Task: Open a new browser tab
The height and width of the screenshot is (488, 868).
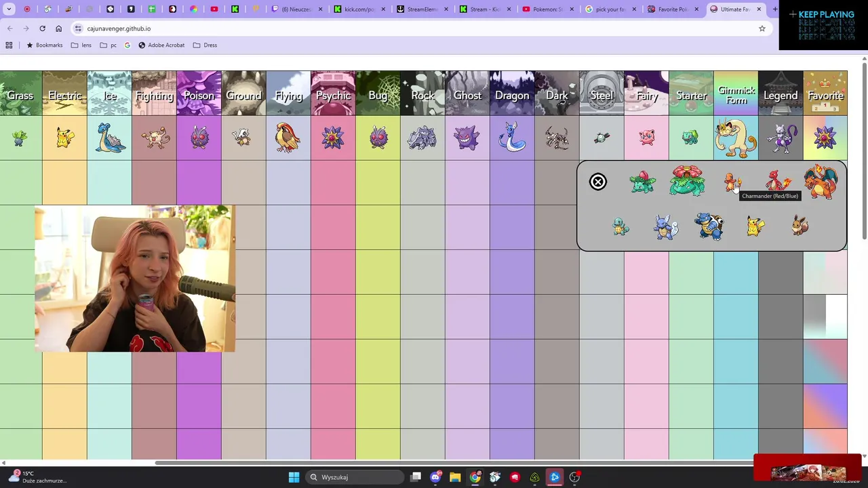Action: pos(775,9)
